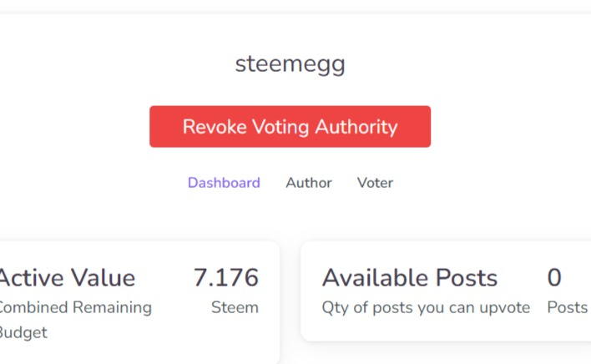Click the word 'Available' in the posts card
This screenshot has width=591, height=364.
coord(373,278)
